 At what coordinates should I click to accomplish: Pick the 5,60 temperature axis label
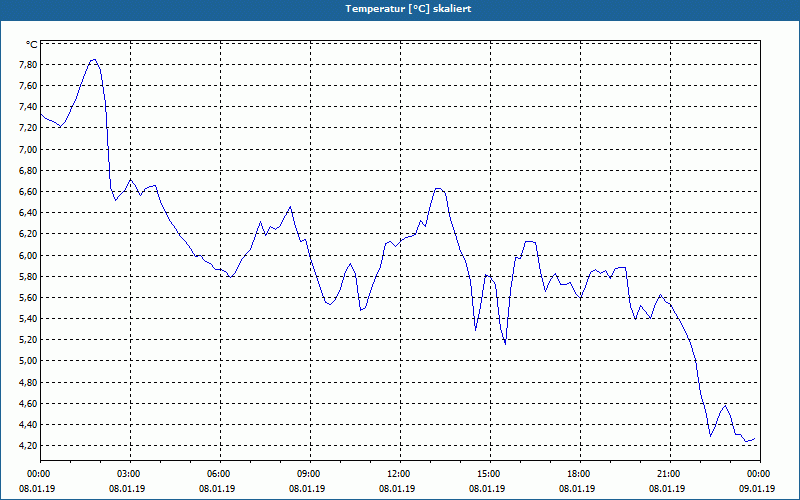pyautogui.click(x=28, y=297)
